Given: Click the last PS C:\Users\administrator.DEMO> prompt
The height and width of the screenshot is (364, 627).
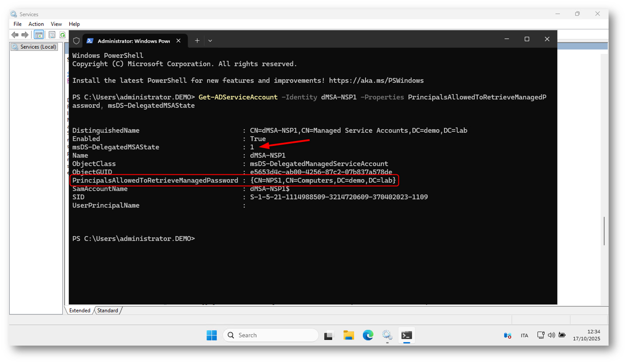Looking at the screenshot, I should point(133,239).
